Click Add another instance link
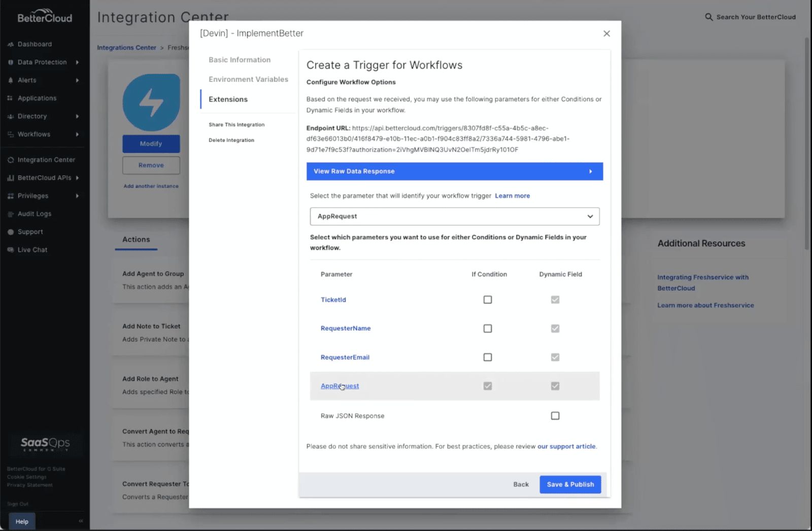This screenshot has height=531, width=812. tap(151, 186)
